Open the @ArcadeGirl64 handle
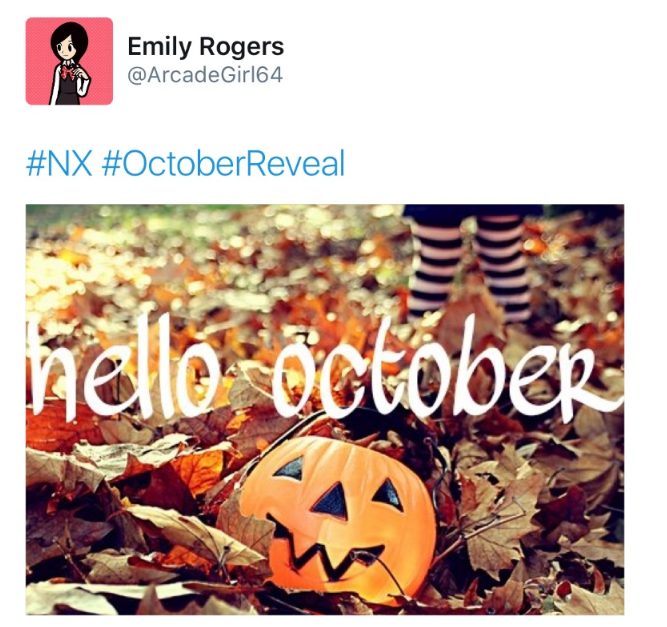667x627 pixels. tap(205, 75)
